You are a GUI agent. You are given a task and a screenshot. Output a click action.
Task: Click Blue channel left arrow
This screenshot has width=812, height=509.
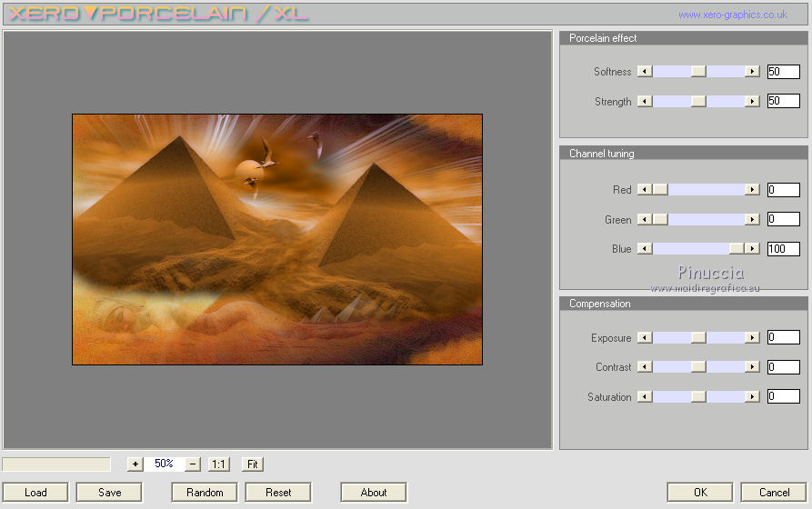[x=645, y=248]
